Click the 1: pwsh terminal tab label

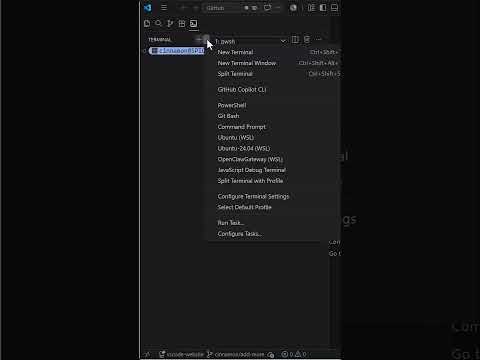[x=225, y=41]
